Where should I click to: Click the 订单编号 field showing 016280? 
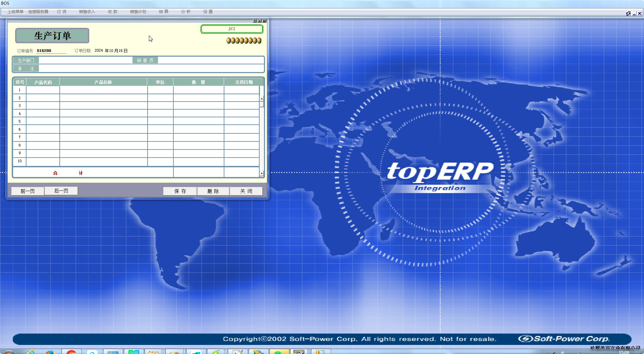click(51, 51)
